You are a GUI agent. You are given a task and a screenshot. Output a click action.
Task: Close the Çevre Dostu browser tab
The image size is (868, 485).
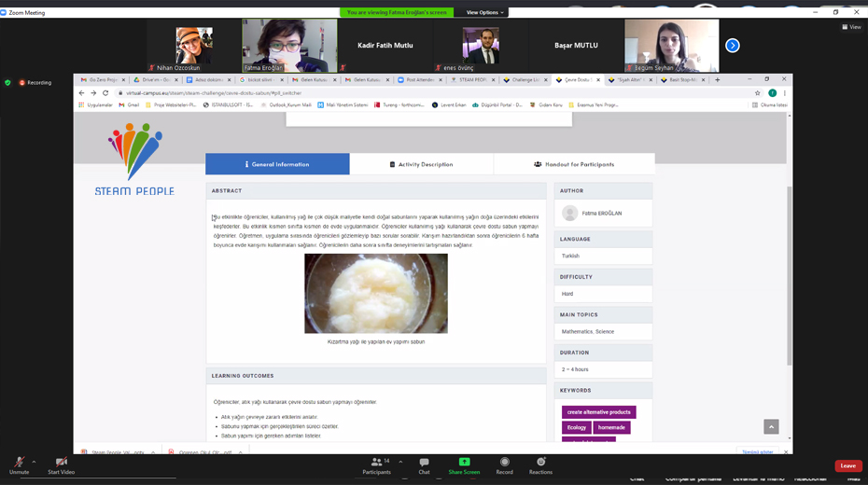(x=598, y=79)
